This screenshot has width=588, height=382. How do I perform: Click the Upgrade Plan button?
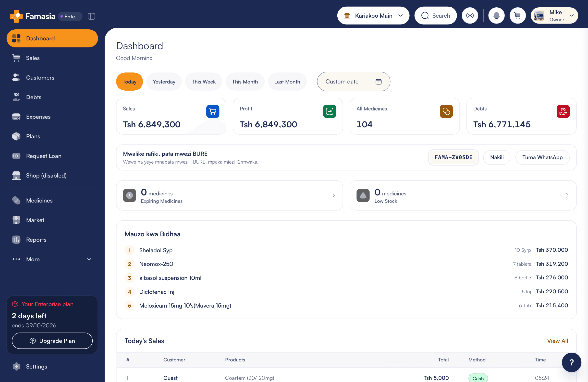pos(52,341)
